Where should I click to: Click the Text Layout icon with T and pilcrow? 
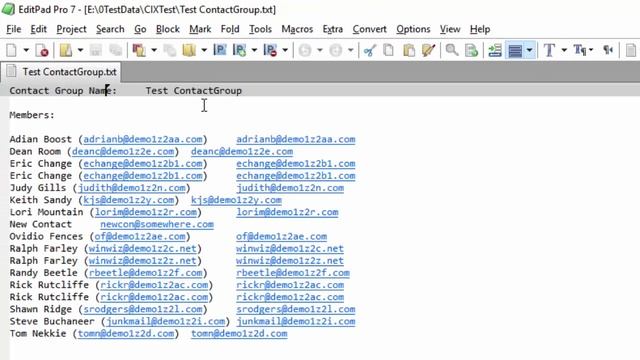click(x=580, y=51)
